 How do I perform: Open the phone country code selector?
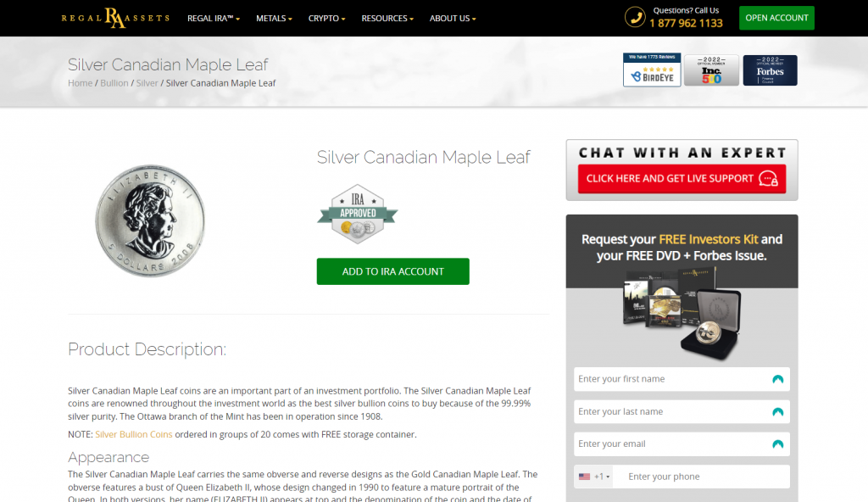click(594, 477)
